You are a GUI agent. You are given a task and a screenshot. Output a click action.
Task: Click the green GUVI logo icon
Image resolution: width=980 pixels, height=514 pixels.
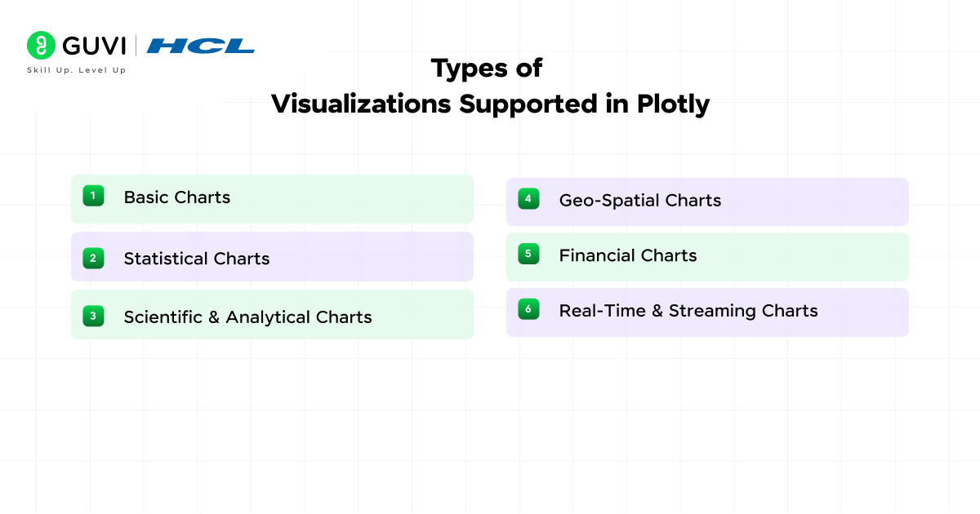point(41,46)
